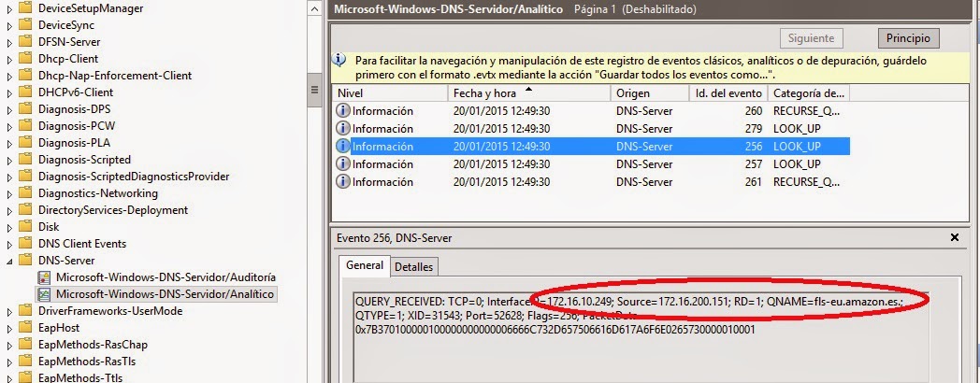
Task: Open the Microsoft-Windows-DNS-Servidor/Auditoría log icon
Action: click(x=44, y=277)
